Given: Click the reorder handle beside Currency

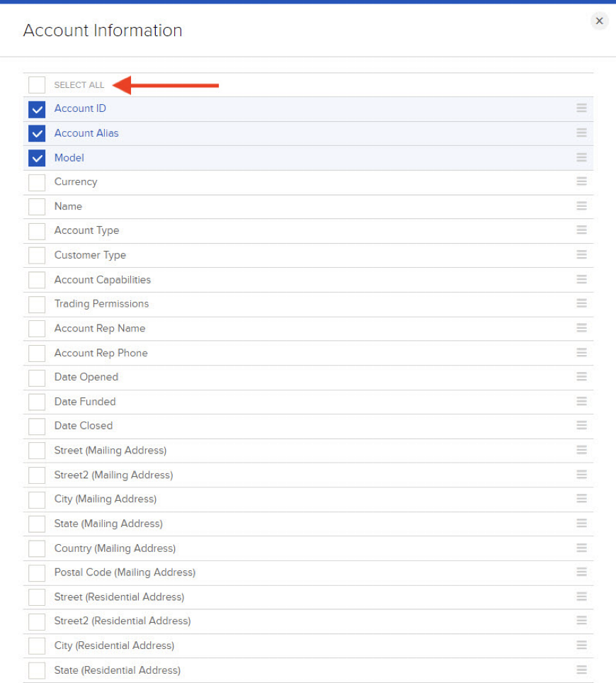Looking at the screenshot, I should pos(581,181).
